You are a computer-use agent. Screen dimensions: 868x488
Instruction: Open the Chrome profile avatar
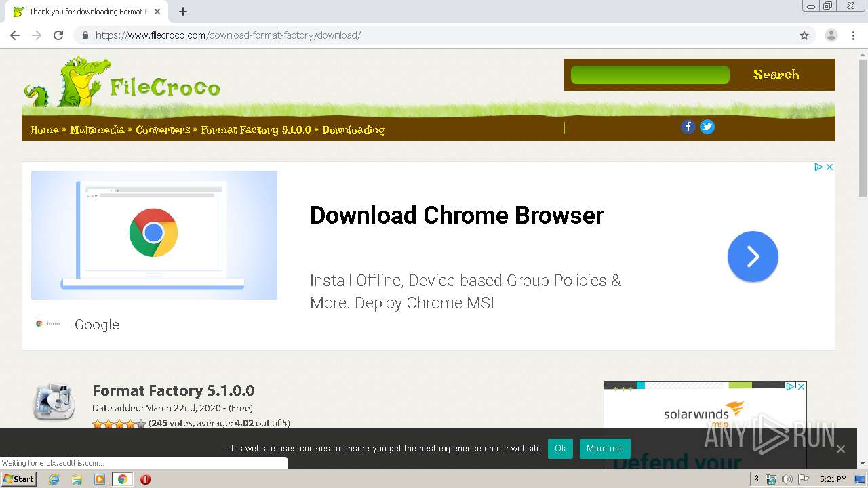click(x=831, y=35)
